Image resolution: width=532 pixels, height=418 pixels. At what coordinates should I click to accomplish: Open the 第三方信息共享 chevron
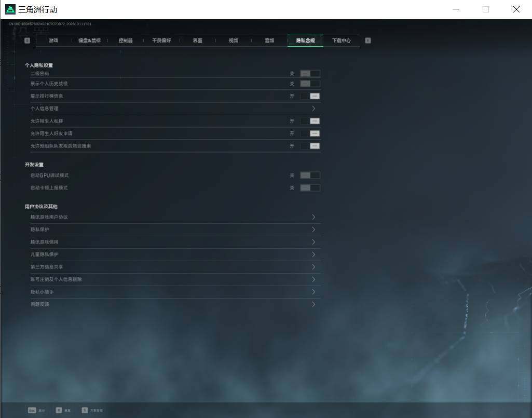coord(313,267)
